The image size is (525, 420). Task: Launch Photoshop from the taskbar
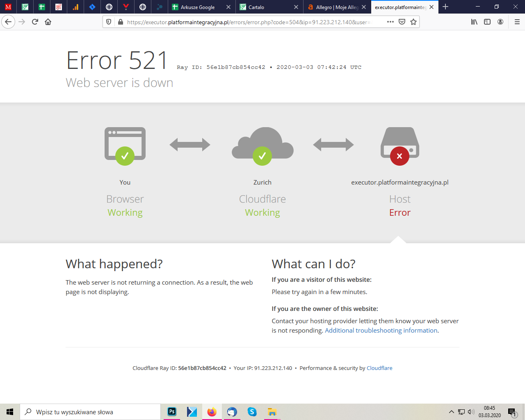(x=172, y=411)
